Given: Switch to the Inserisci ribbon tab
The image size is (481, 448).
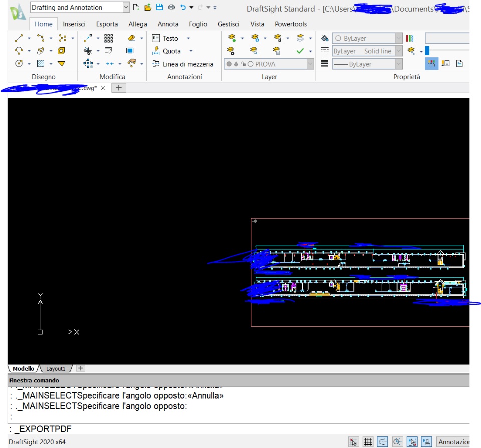Looking at the screenshot, I should click(74, 24).
